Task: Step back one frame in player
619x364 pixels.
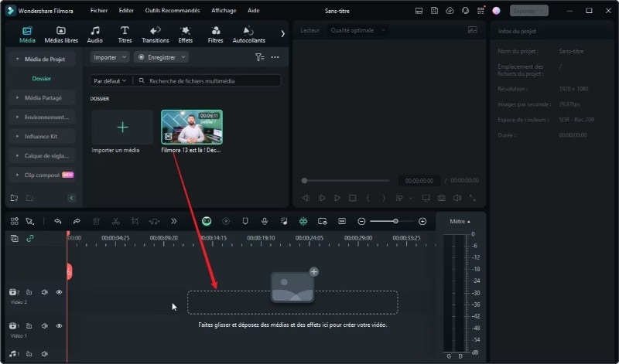Action: point(306,198)
